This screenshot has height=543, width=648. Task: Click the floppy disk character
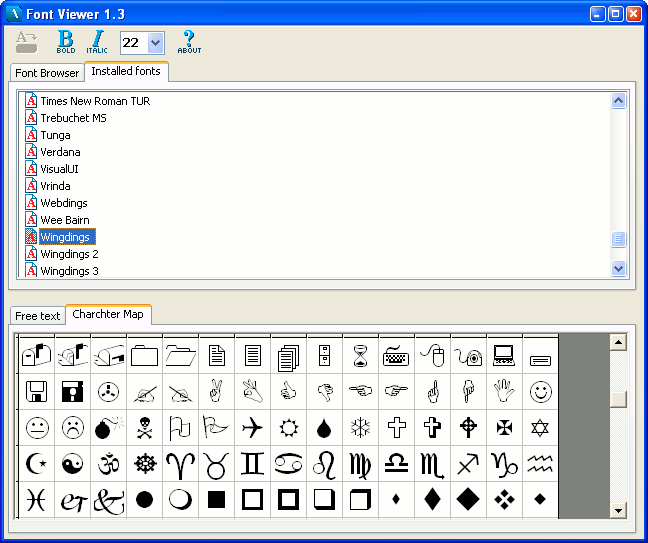[x=37, y=391]
